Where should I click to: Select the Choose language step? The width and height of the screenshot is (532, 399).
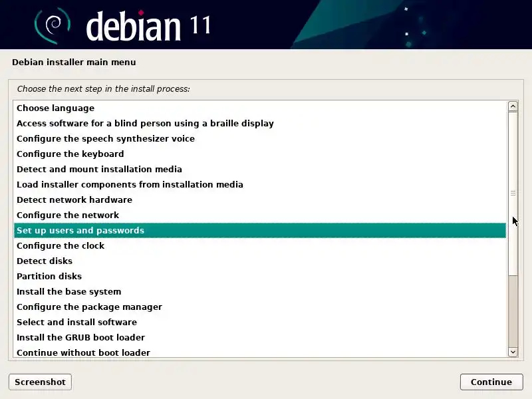260,108
